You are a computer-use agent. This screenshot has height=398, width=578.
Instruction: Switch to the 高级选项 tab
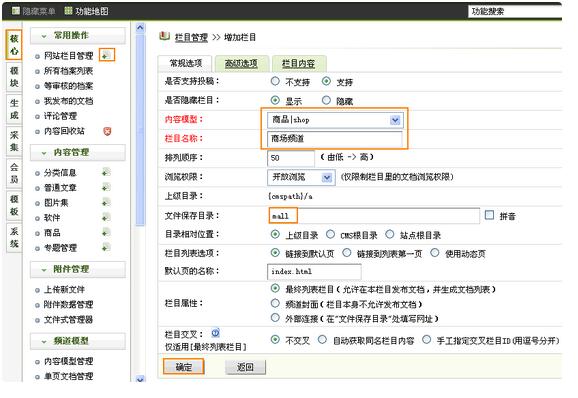click(x=241, y=63)
